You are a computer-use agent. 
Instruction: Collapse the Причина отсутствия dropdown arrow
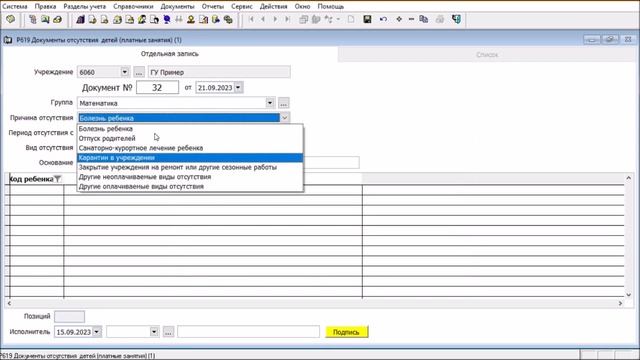tap(284, 118)
